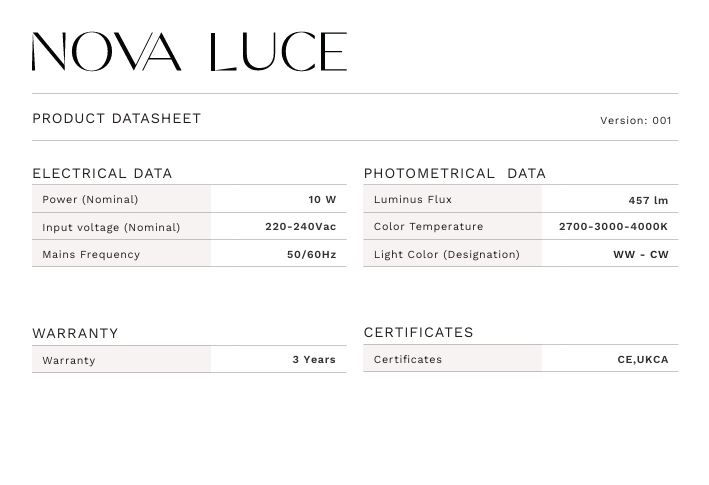
Task: Select the CE,UKCA certificates value
Action: click(643, 359)
